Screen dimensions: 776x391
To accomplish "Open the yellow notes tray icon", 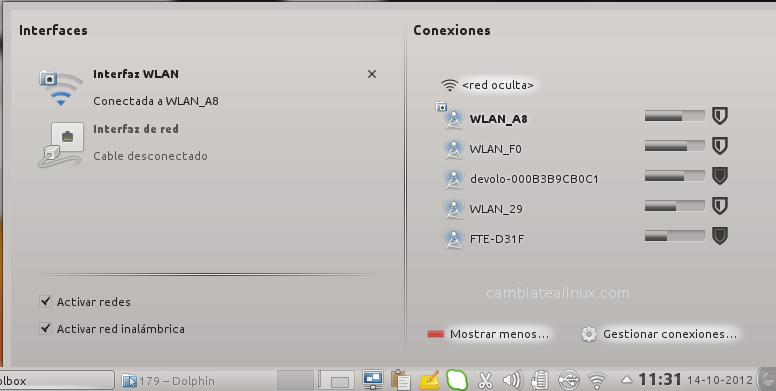I will click(x=429, y=380).
